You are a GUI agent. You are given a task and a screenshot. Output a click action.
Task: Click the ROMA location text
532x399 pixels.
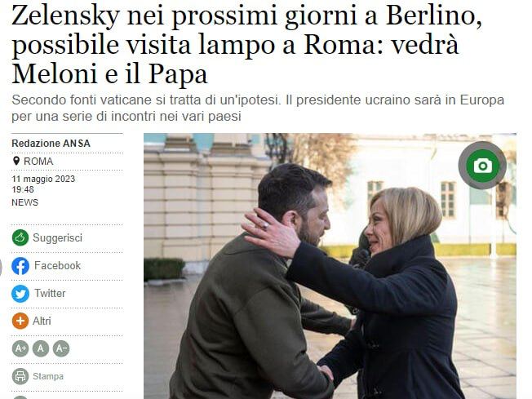(x=38, y=162)
